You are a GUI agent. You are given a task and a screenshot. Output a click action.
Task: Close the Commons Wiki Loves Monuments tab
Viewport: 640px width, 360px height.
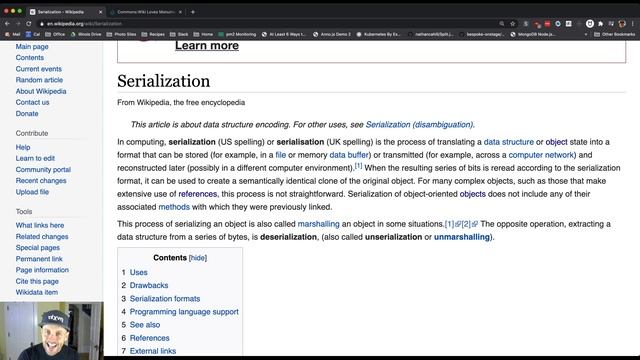(x=180, y=12)
